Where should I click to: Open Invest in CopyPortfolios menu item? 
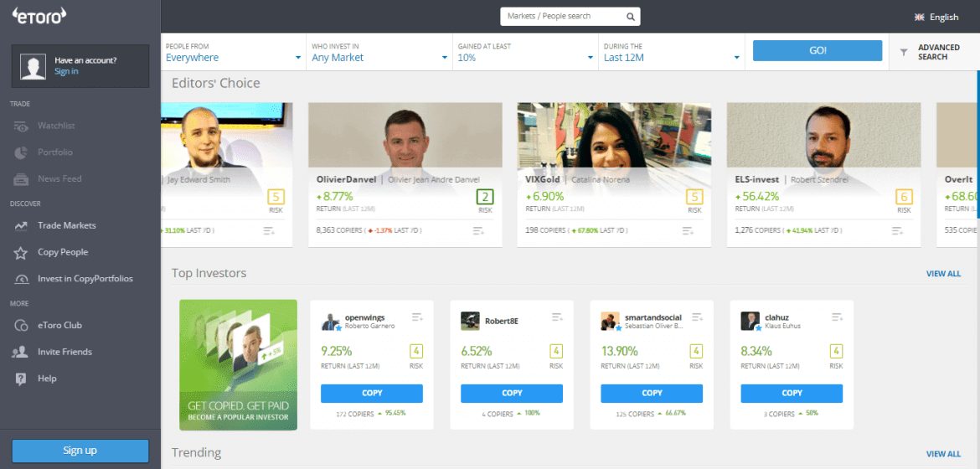[85, 279]
